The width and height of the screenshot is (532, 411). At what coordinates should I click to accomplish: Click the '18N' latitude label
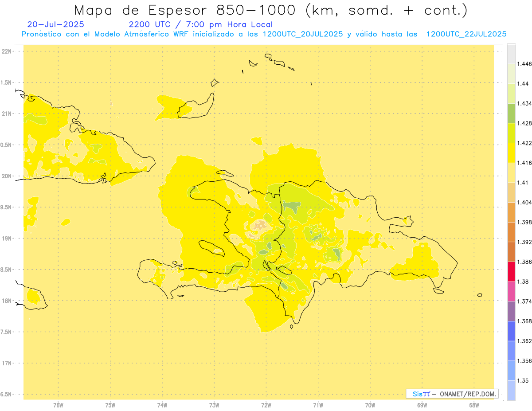[x=7, y=301]
